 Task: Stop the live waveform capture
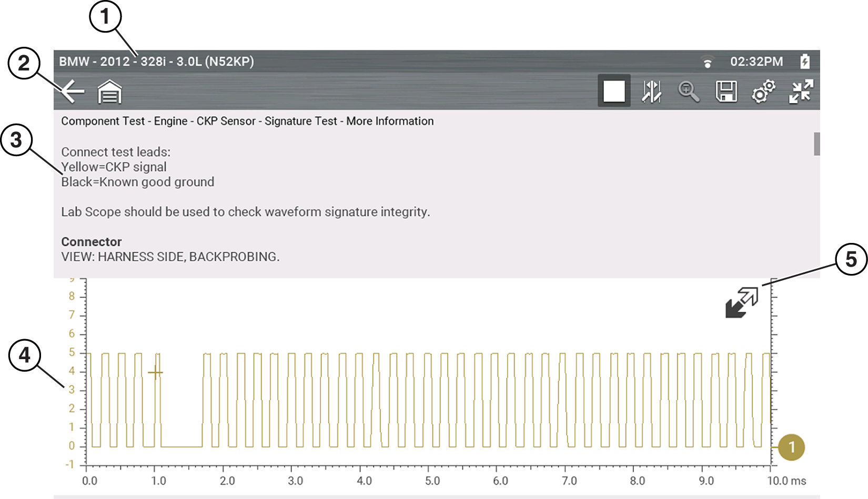click(614, 91)
